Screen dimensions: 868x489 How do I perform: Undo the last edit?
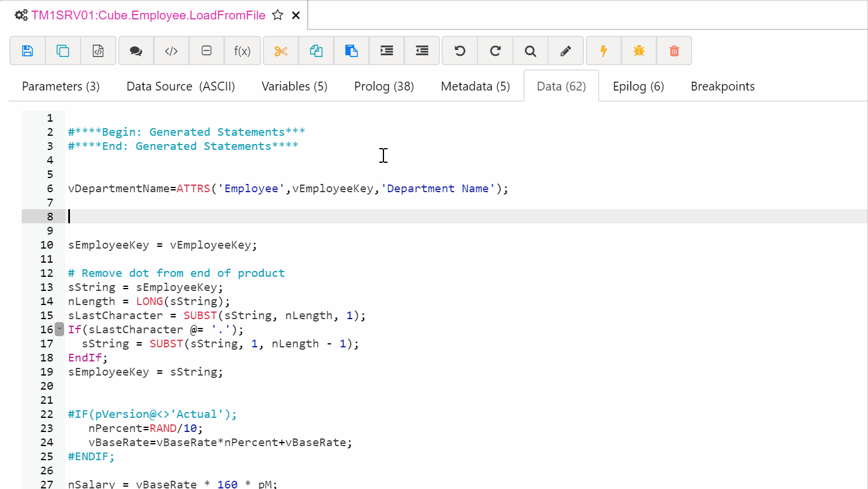[x=459, y=51]
